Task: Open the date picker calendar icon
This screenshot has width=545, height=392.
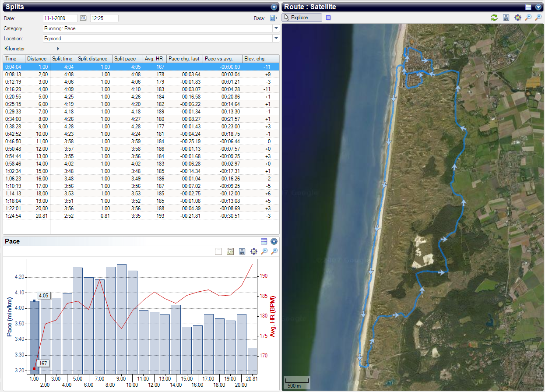Action: 84,18
